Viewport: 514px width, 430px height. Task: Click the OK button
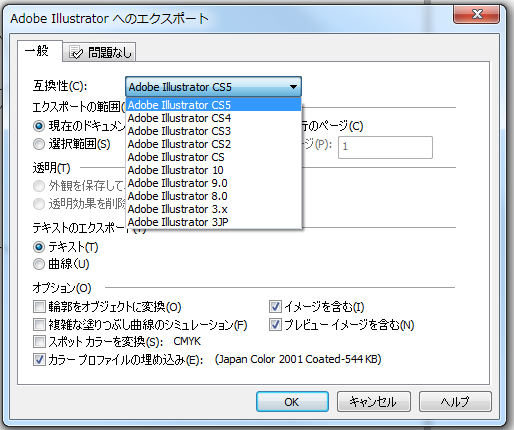[292, 402]
